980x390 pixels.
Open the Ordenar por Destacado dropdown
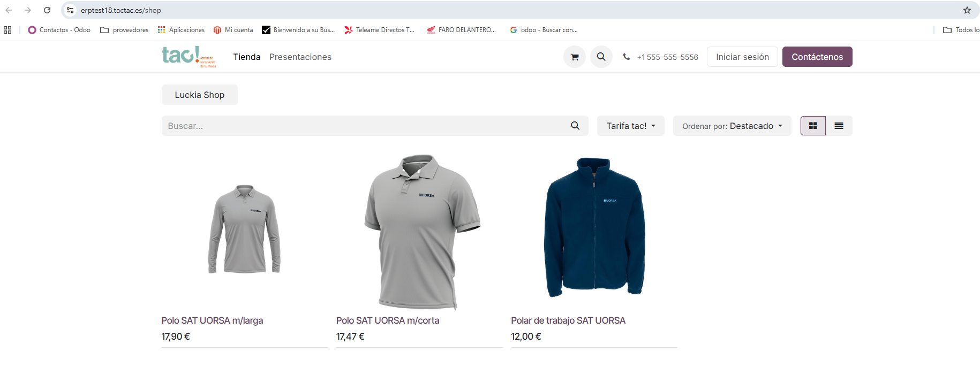click(x=732, y=126)
